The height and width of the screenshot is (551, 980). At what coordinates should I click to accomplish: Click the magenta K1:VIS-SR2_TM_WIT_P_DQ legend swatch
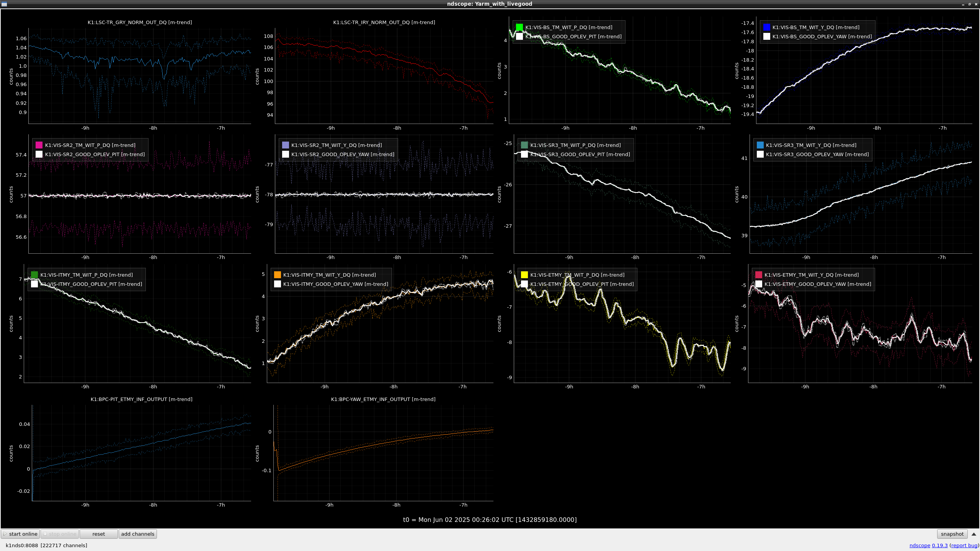[x=39, y=145]
